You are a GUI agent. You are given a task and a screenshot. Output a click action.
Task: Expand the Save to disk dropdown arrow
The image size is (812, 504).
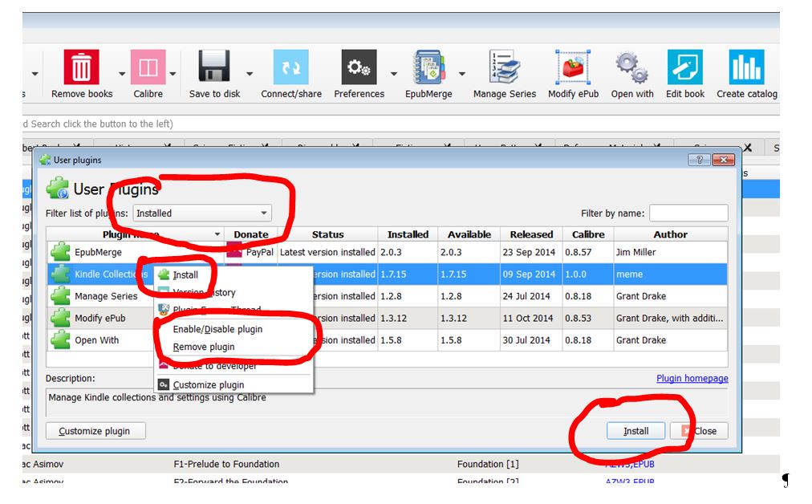click(x=249, y=74)
